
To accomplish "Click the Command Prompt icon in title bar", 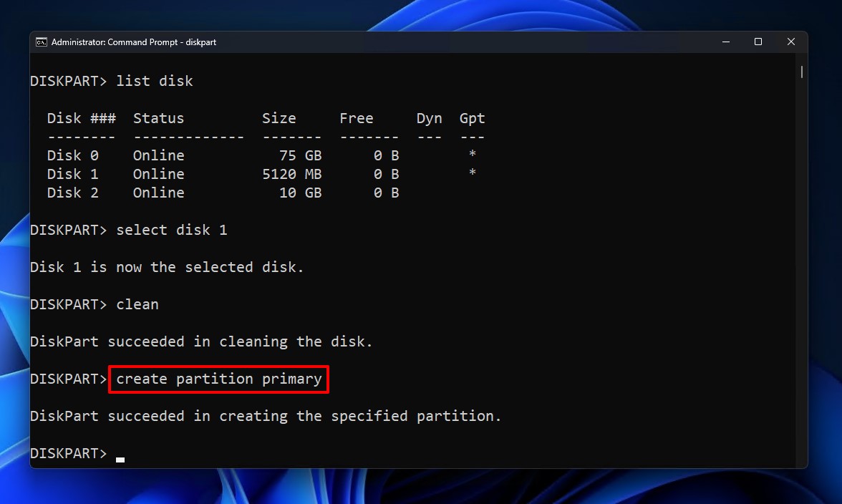I will click(x=42, y=42).
